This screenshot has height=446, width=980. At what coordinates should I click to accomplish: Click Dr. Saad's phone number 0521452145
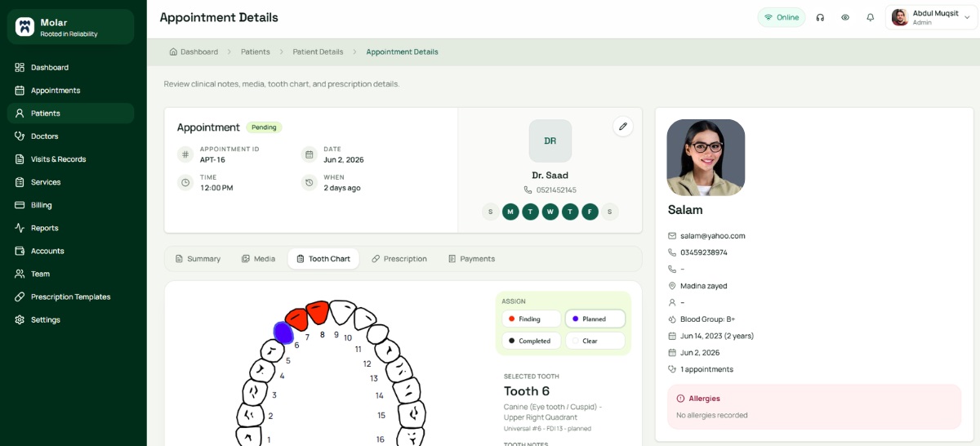click(x=556, y=190)
